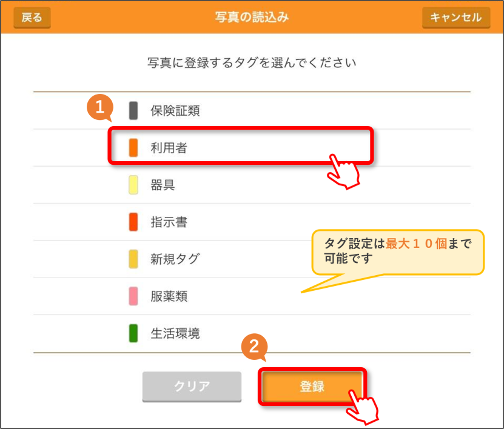Click the green 生活環境 color swatch
504x429 pixels.
pos(133,333)
